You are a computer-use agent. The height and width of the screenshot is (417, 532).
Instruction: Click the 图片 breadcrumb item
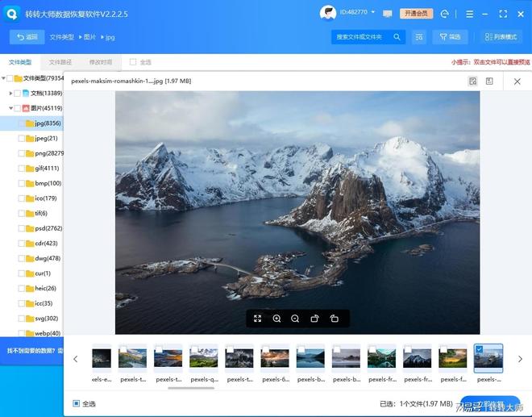coord(90,37)
